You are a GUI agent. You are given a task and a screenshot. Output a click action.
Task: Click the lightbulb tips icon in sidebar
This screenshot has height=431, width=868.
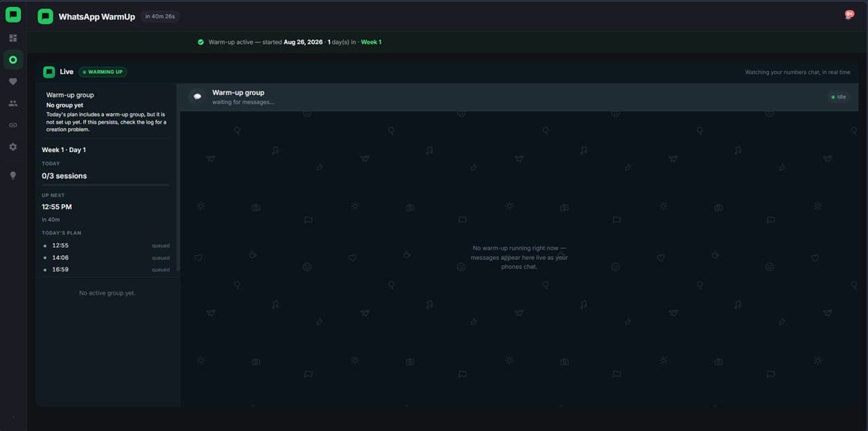point(13,175)
